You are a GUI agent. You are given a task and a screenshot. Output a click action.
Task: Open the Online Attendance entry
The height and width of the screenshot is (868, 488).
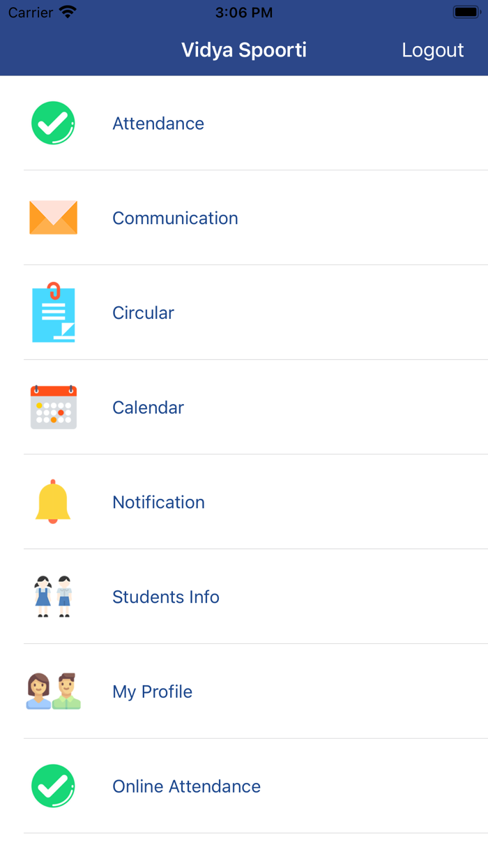point(186,786)
